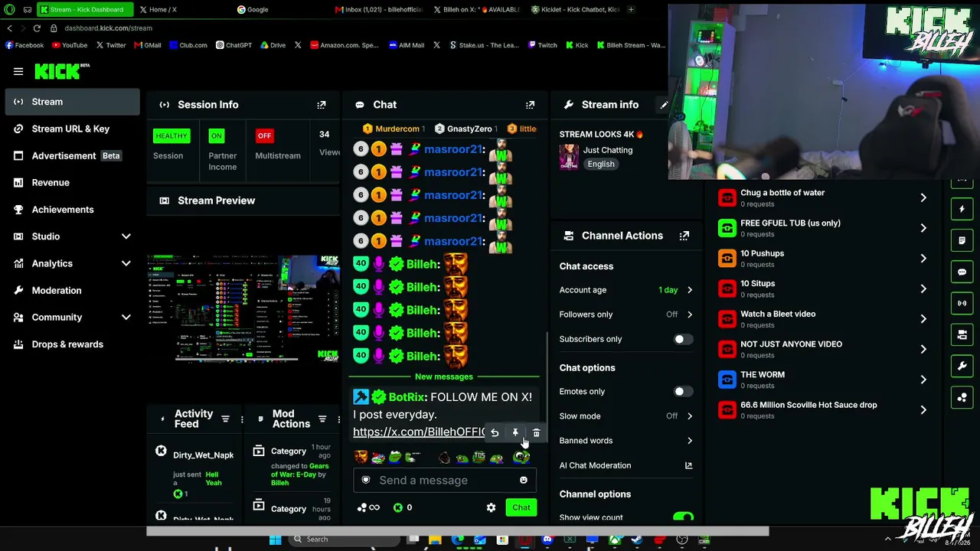The height and width of the screenshot is (551, 980).
Task: Click the Stream Preview thumbnail
Action: click(x=243, y=308)
